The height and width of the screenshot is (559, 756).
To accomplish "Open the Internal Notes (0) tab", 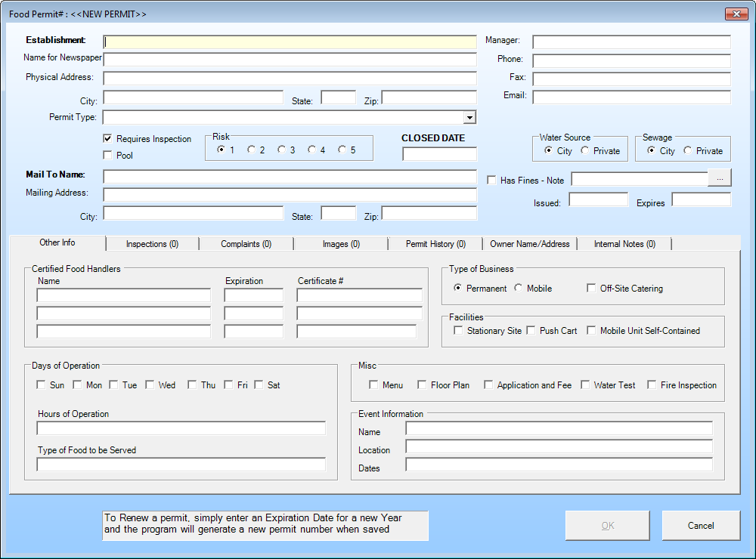I will [x=624, y=244].
